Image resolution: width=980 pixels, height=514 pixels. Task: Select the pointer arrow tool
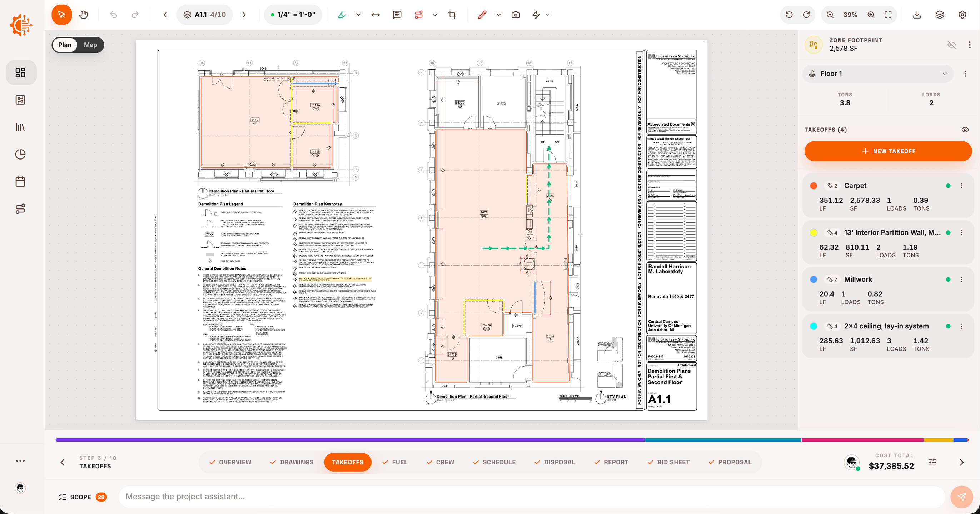point(62,15)
